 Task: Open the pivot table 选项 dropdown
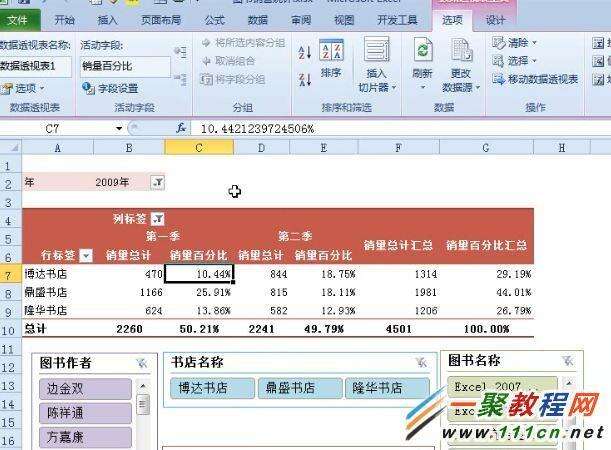23,88
